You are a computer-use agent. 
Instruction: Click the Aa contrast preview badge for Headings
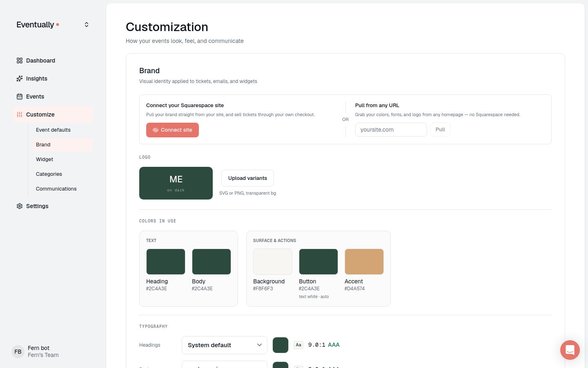tap(298, 345)
